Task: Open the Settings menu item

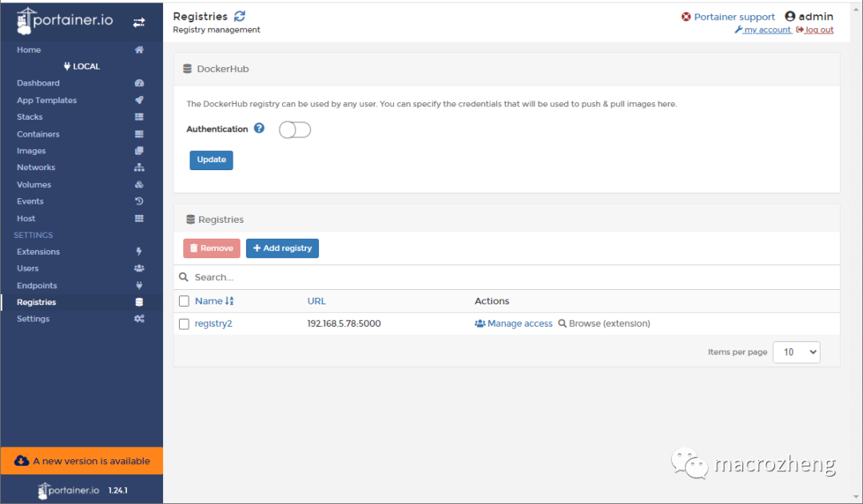Action: pos(33,319)
